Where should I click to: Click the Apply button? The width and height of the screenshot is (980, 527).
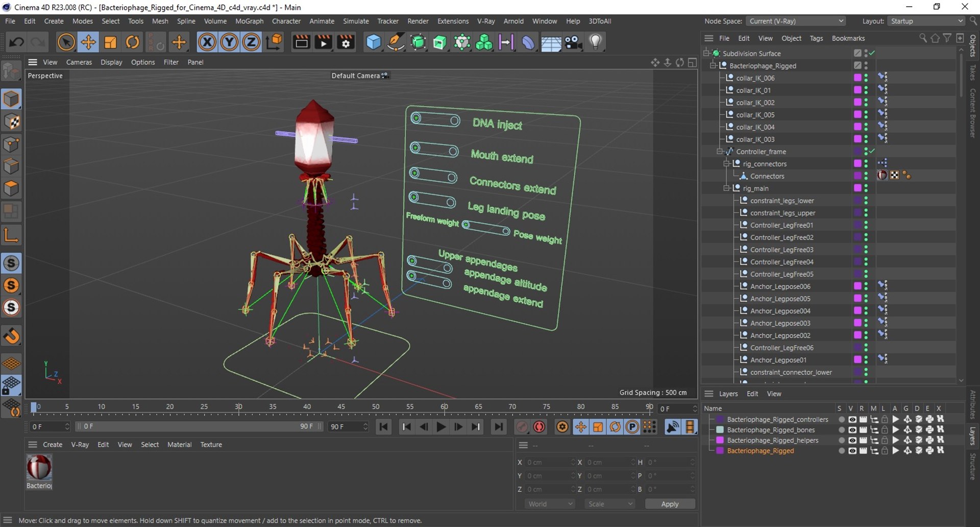pos(670,504)
